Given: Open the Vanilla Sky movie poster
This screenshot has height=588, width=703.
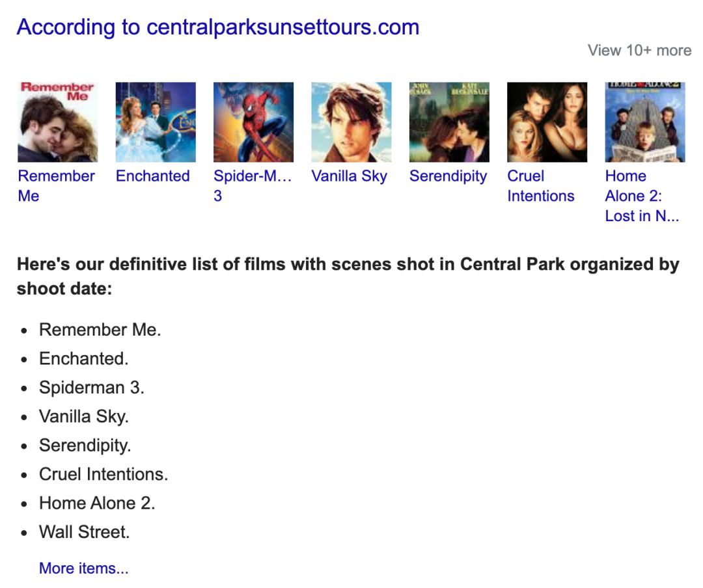Looking at the screenshot, I should pyautogui.click(x=351, y=122).
